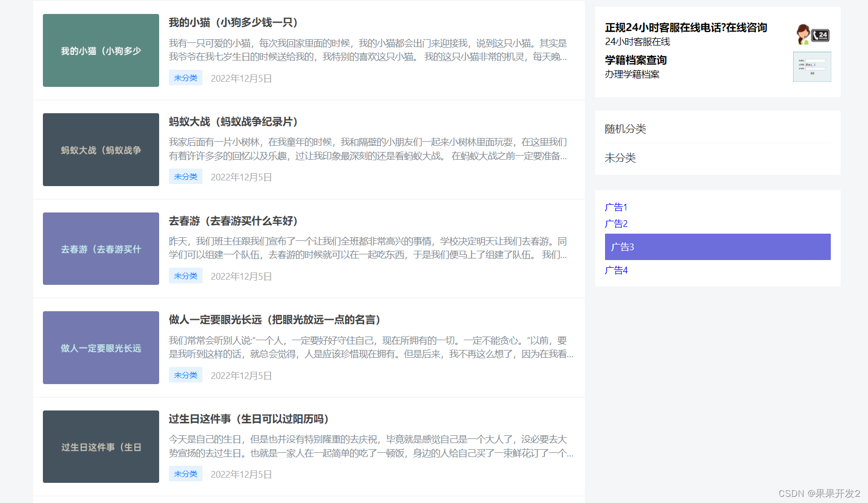Open 广告2 link
This screenshot has height=503, width=868.
pos(616,223)
